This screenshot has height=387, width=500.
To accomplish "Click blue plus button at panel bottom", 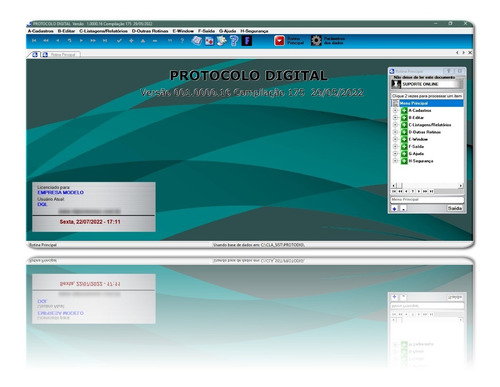I will pos(395,209).
